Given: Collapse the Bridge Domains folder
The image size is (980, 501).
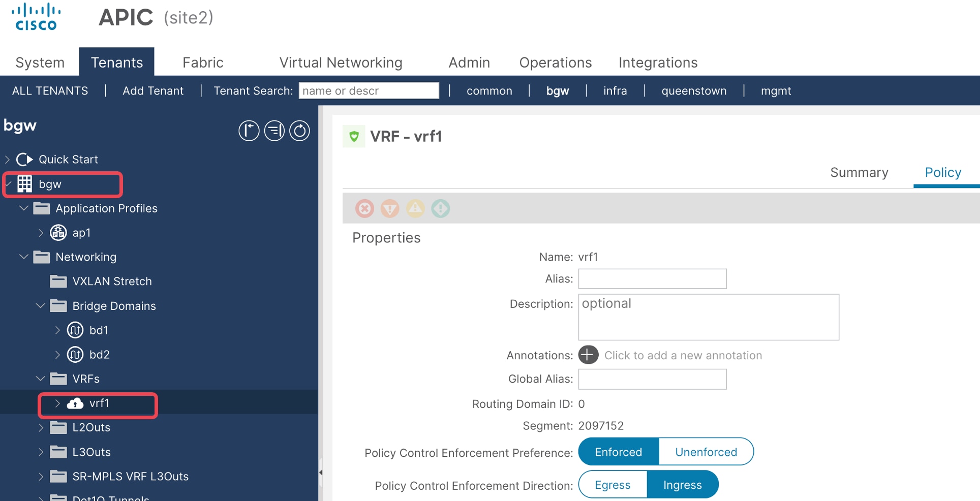Looking at the screenshot, I should point(40,306).
